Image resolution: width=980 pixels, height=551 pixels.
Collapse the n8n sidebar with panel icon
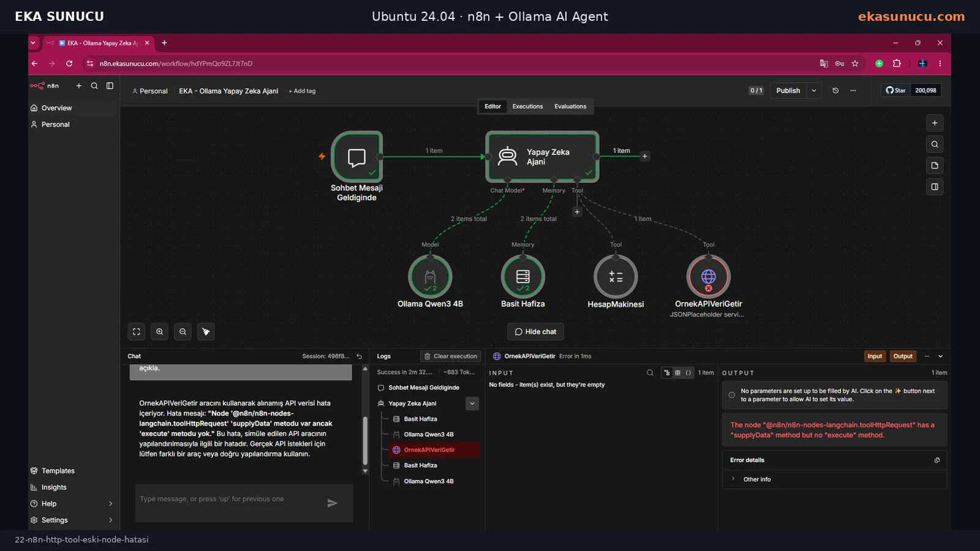(110, 86)
